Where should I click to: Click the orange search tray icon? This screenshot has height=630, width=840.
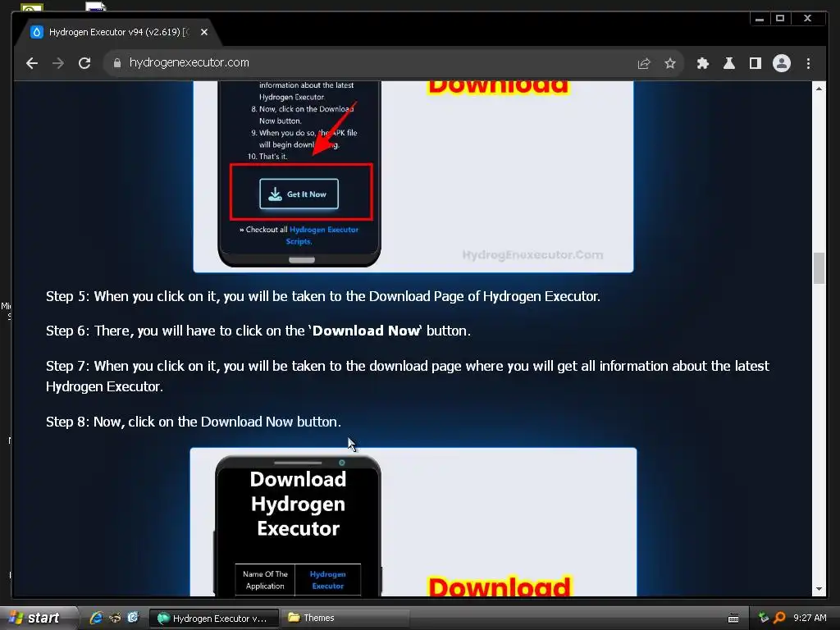(x=779, y=618)
